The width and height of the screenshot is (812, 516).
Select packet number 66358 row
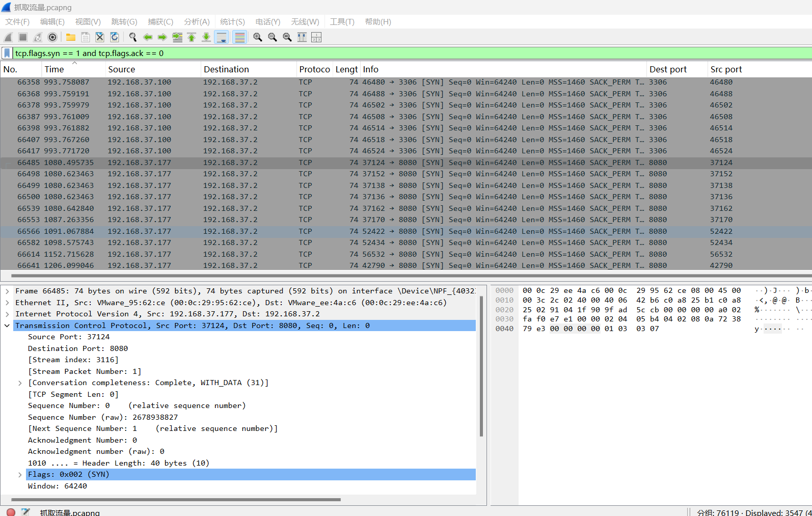click(406, 83)
